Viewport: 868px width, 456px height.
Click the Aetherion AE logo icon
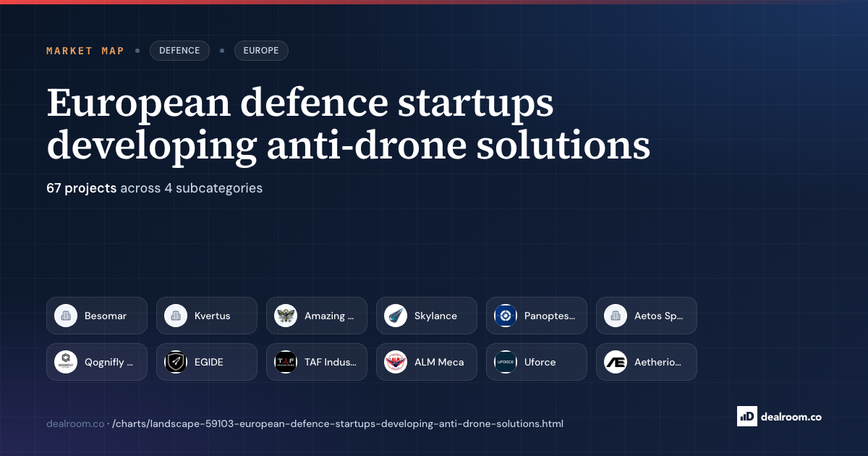(x=616, y=362)
